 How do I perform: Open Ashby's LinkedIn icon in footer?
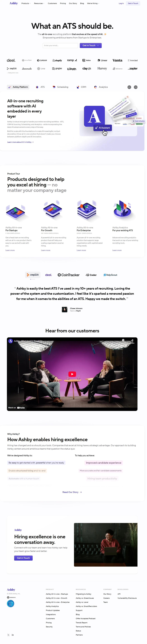pyautogui.click(x=13, y=635)
